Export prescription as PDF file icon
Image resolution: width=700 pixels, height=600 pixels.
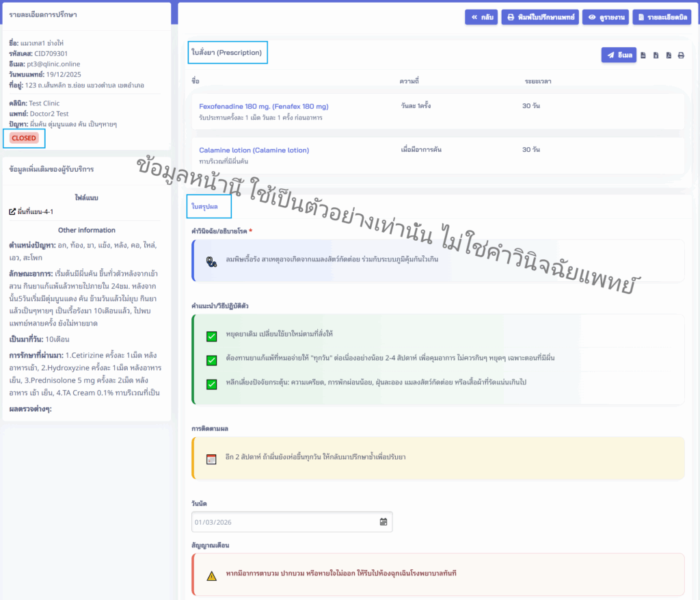669,55
